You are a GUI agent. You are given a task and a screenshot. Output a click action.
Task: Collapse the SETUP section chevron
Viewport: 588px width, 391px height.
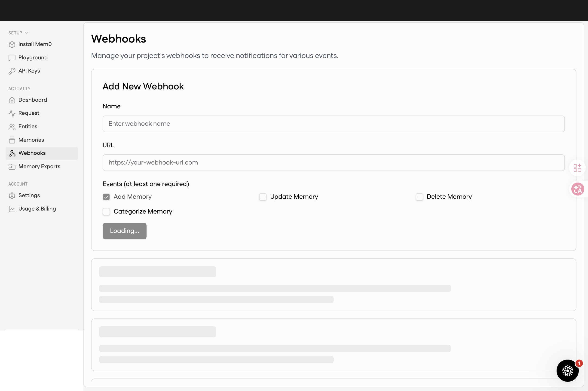pyautogui.click(x=27, y=33)
